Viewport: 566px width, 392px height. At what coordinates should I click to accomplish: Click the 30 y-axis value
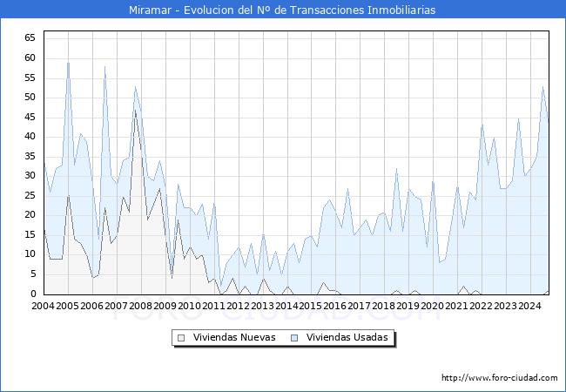point(30,176)
